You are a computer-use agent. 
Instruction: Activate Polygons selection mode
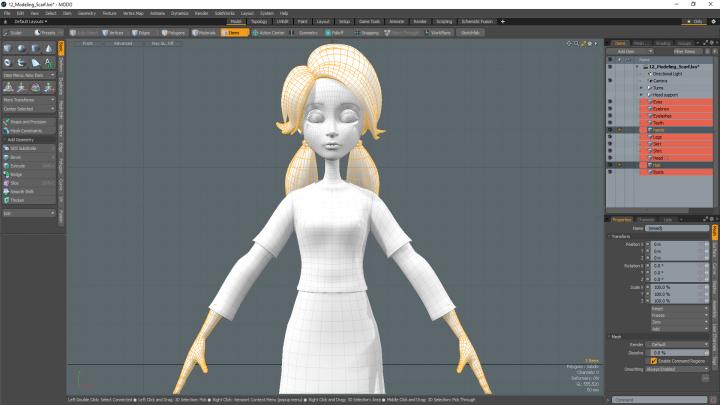point(174,32)
